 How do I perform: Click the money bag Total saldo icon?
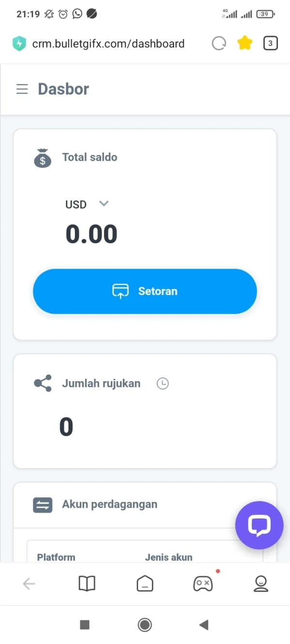click(x=43, y=158)
